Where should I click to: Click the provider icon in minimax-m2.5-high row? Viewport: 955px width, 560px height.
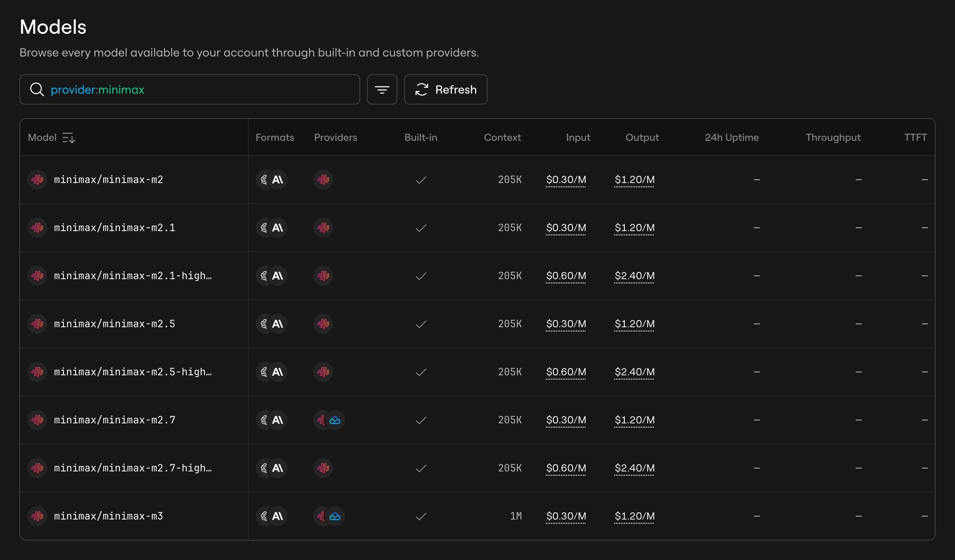[x=323, y=372]
